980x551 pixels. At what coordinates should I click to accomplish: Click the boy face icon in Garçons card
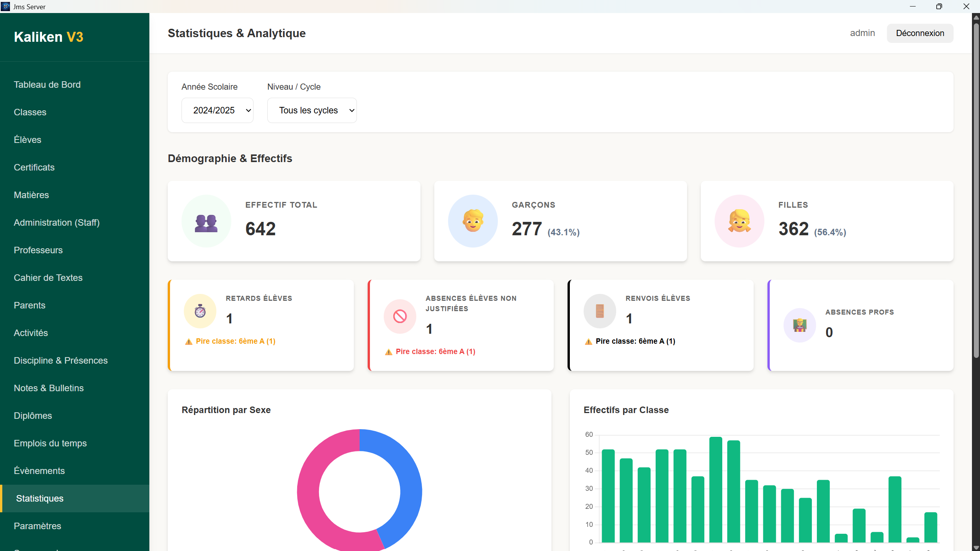tap(473, 221)
